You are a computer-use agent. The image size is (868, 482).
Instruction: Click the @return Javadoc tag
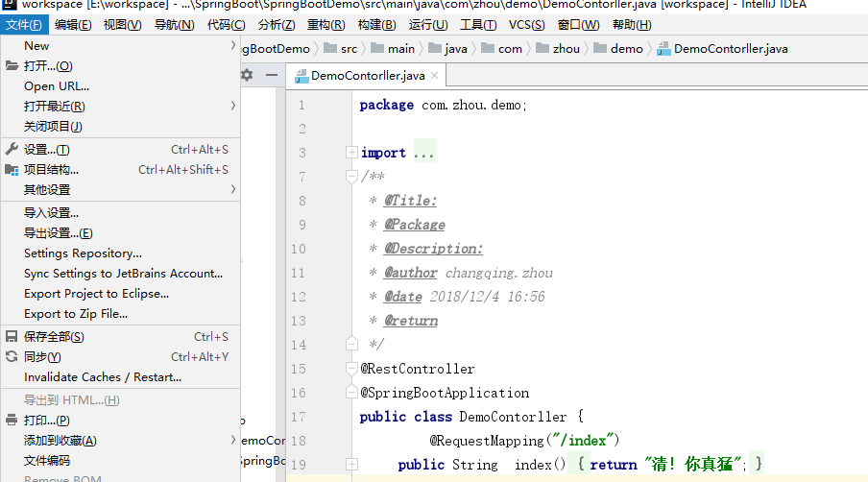click(411, 321)
